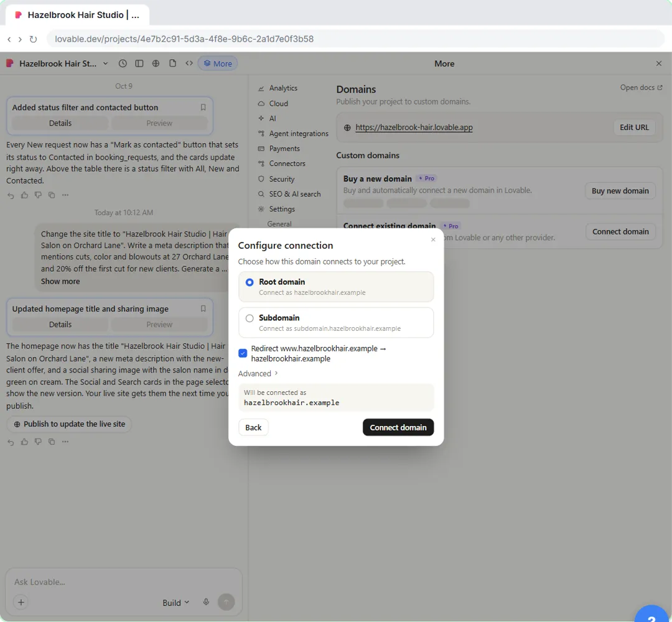Open AI in settings sidebar
Viewport: 672px width, 622px height.
coord(272,119)
